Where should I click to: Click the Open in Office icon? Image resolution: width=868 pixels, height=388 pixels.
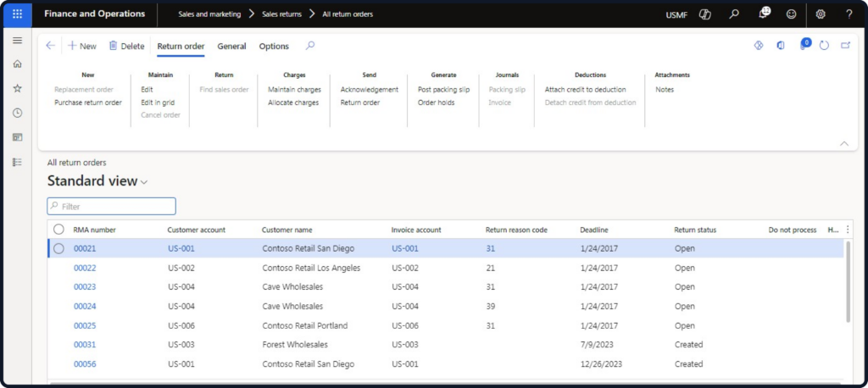click(x=781, y=46)
